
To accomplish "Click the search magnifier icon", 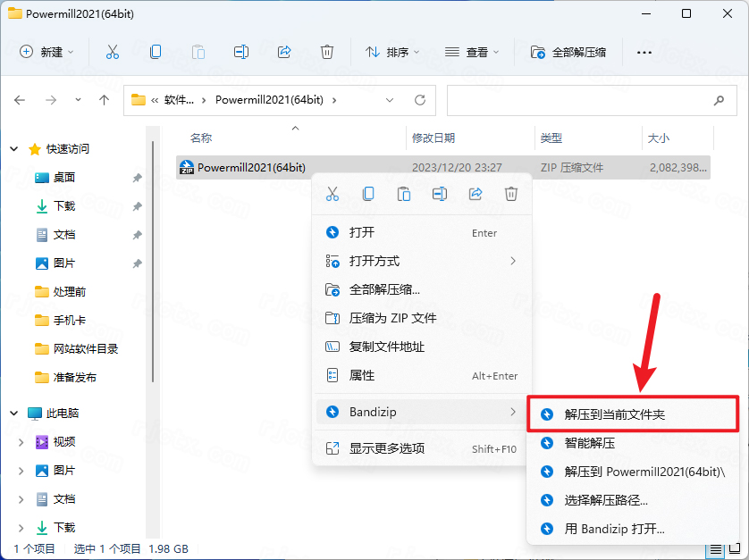I will click(x=719, y=100).
